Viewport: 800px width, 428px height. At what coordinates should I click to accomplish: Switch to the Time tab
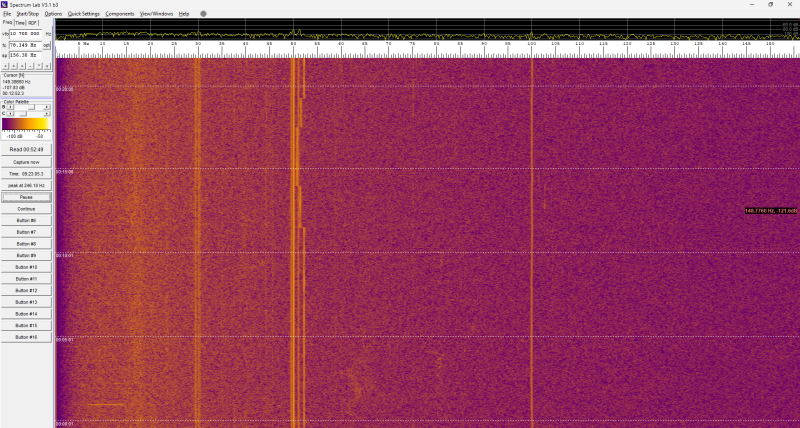(20, 23)
